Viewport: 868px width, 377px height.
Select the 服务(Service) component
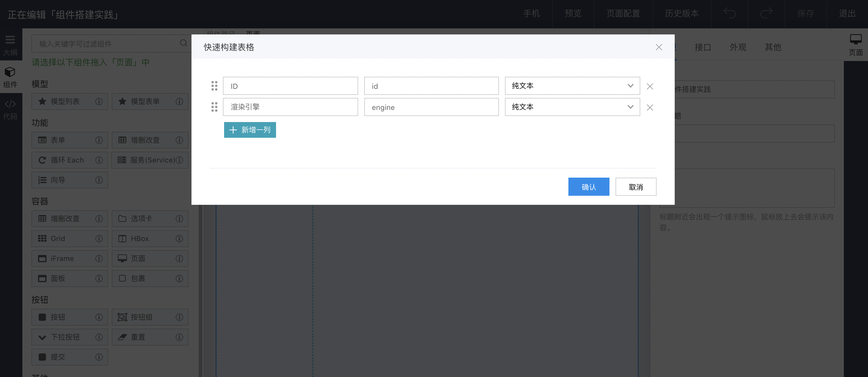coord(150,160)
